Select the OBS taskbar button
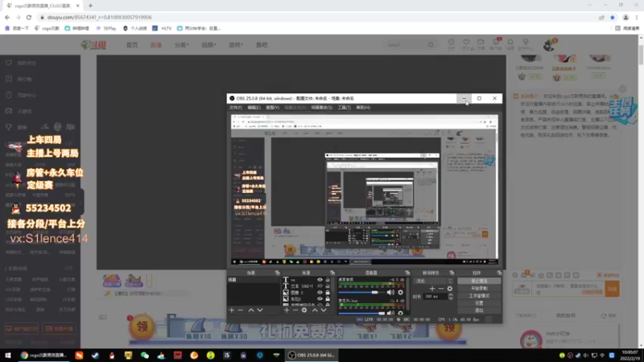The image size is (644, 362). tap(312, 355)
